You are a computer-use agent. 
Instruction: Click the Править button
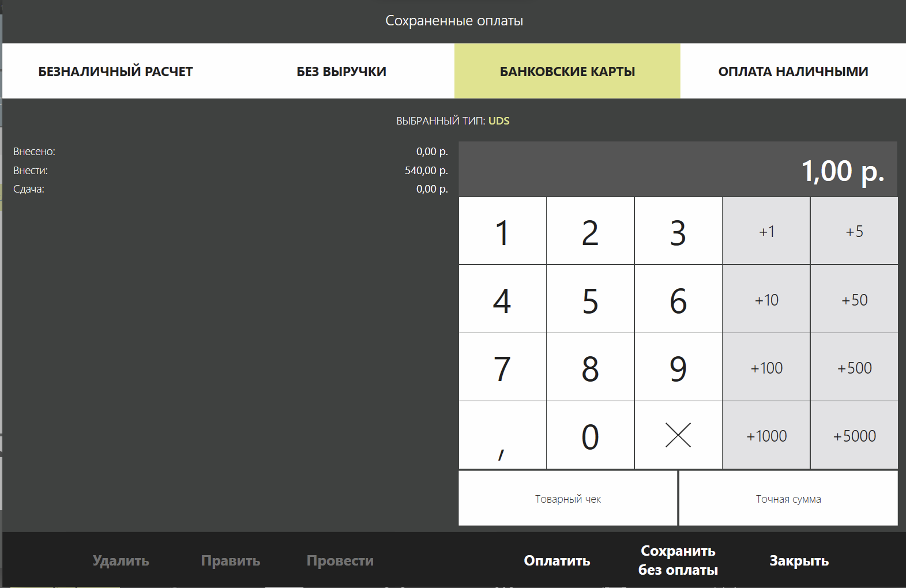point(231,560)
